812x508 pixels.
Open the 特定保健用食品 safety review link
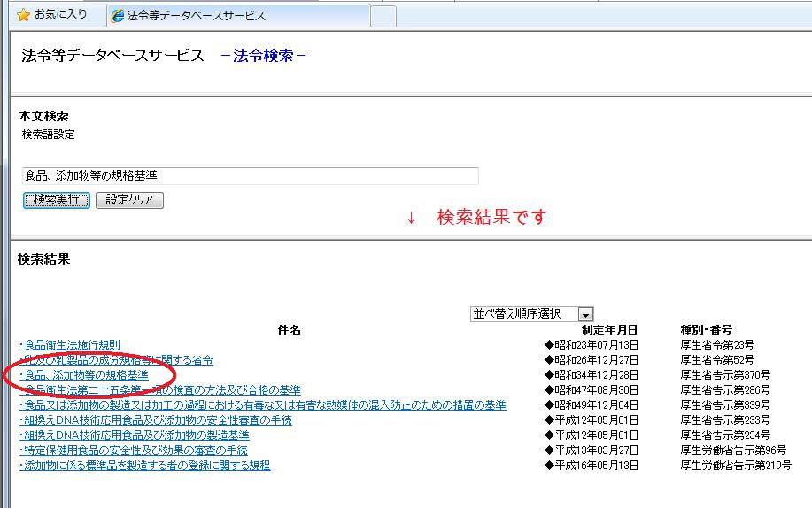click(x=134, y=450)
